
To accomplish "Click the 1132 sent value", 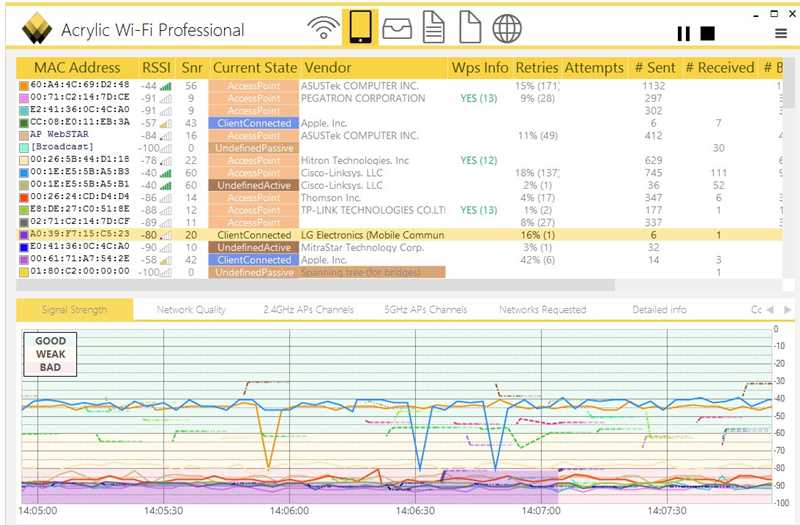I will click(x=654, y=86).
